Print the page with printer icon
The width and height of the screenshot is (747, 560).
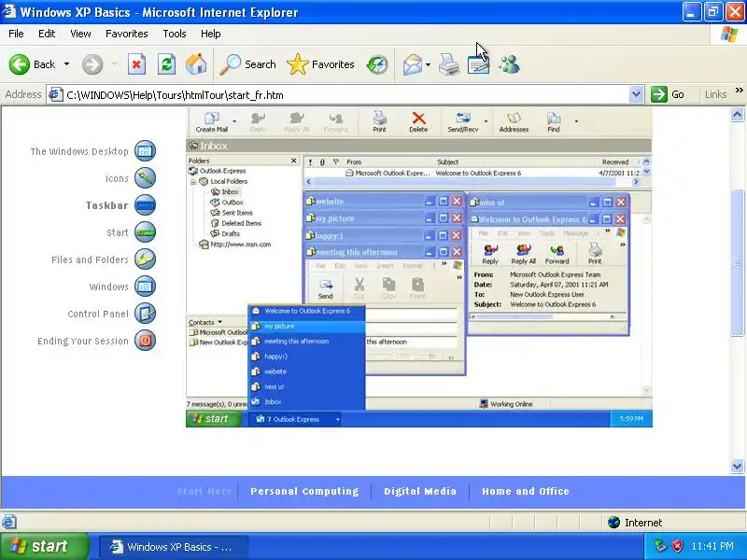point(449,64)
